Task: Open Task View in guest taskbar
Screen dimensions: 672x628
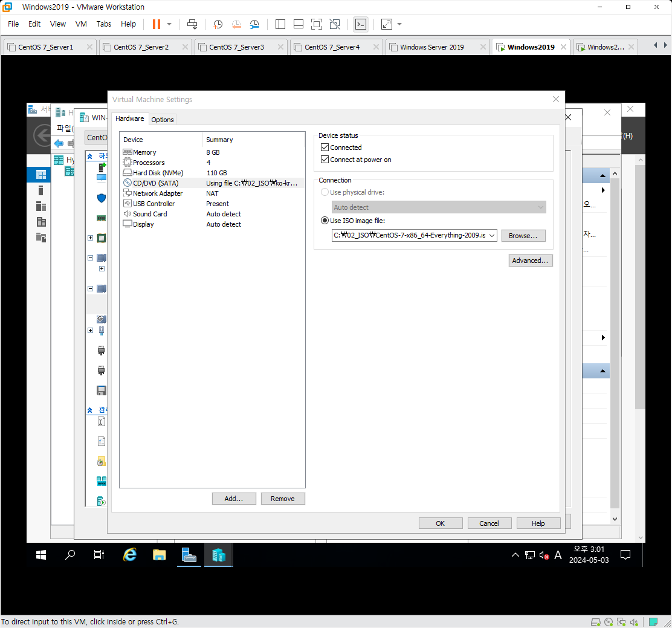Action: click(99, 555)
